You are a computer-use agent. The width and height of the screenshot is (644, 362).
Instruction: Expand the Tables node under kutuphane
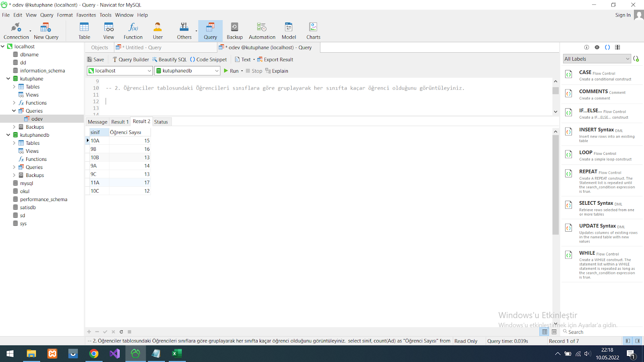tap(14, 86)
